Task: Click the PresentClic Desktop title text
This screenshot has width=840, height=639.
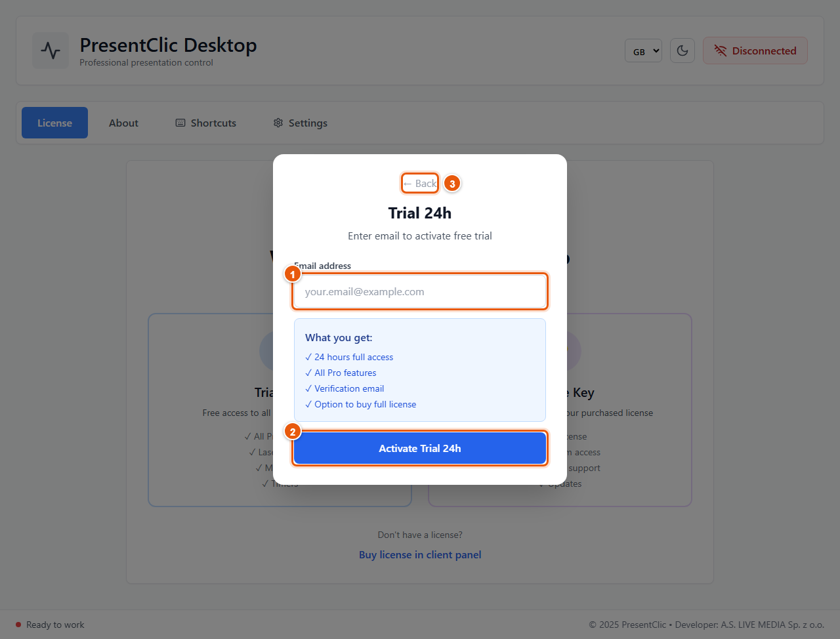Action: coord(168,45)
